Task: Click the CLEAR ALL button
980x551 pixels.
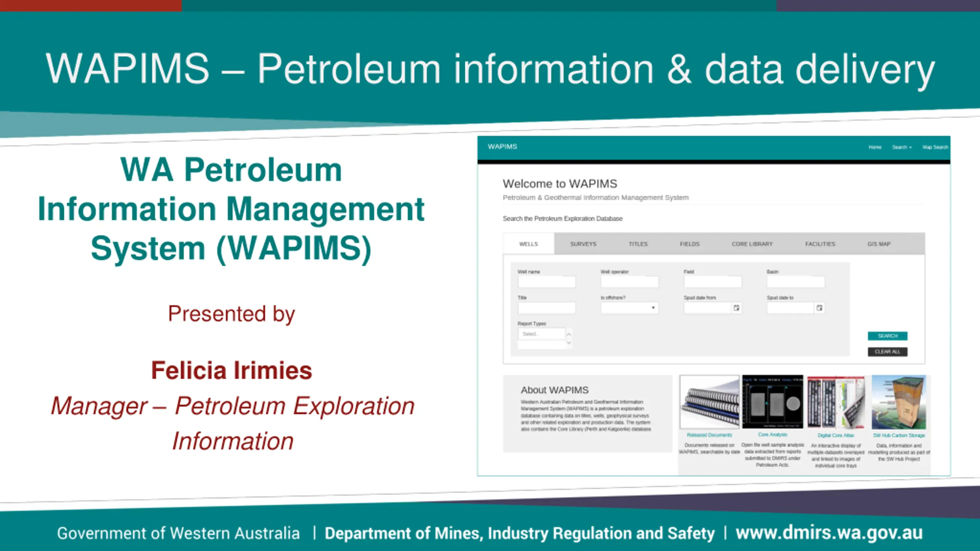Action: tap(887, 352)
